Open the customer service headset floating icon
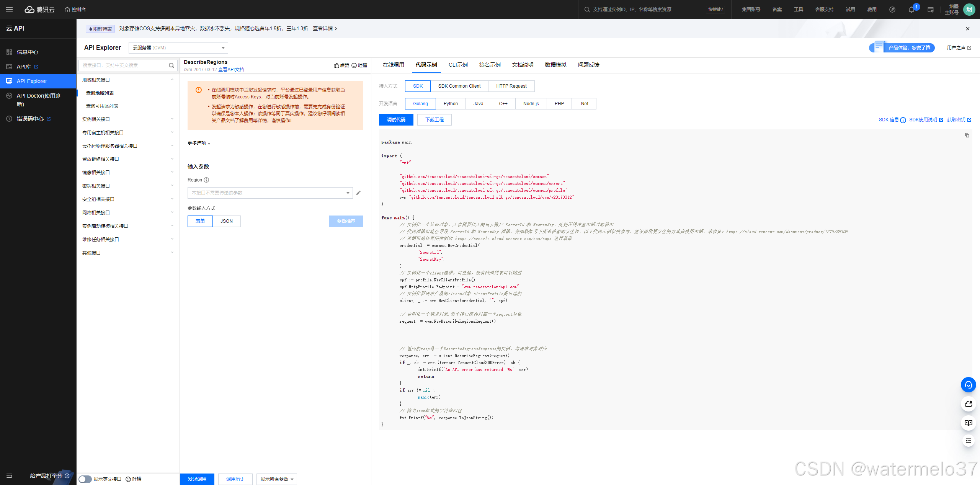This screenshot has width=980, height=485. pos(968,385)
